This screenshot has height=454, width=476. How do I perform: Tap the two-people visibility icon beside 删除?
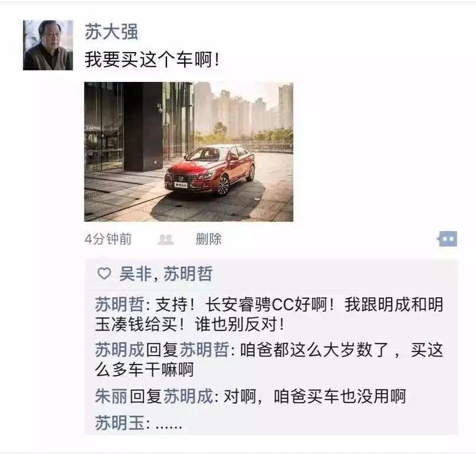[x=166, y=239]
